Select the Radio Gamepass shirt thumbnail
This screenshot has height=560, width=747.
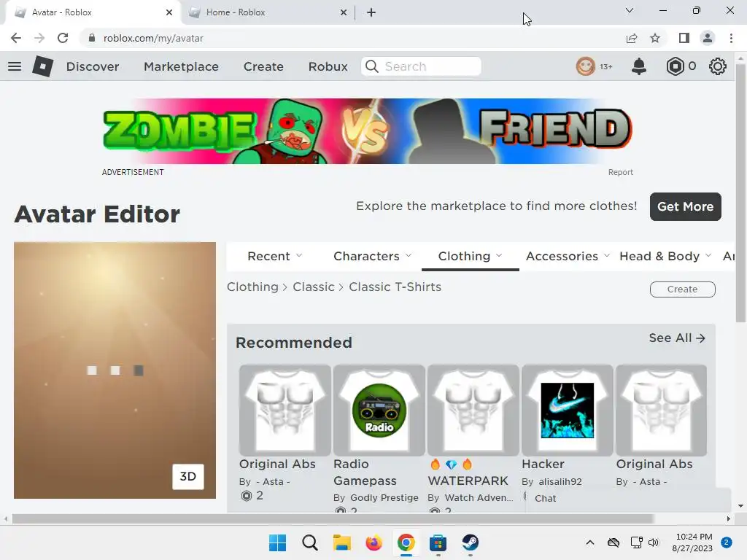[379, 411]
